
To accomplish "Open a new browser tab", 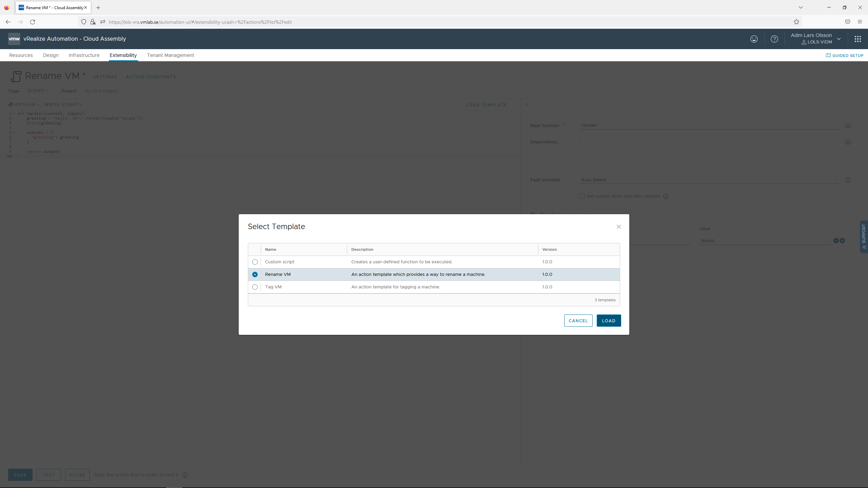I will click(x=98, y=7).
